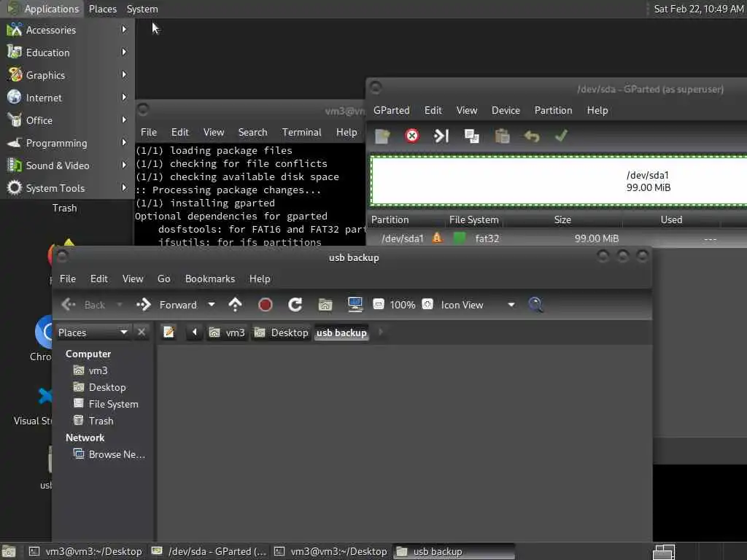Toggle the location edit pencil icon

click(169, 332)
